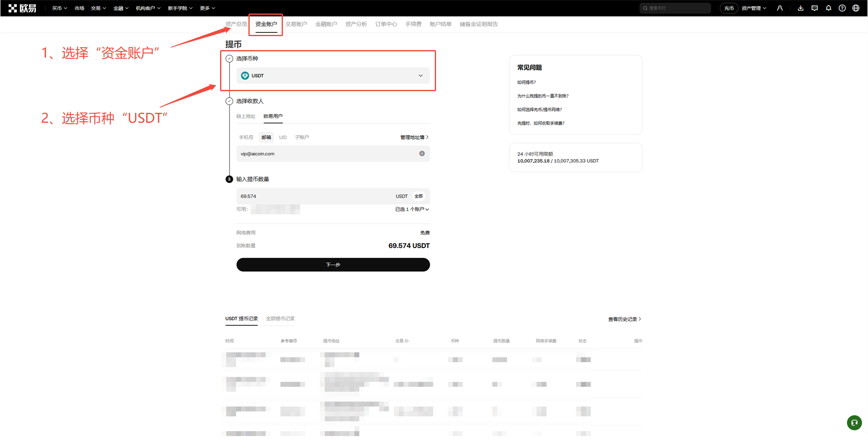Click the OKX logo at top left
Image resolution: width=868 pixels, height=441 pixels.
click(23, 8)
